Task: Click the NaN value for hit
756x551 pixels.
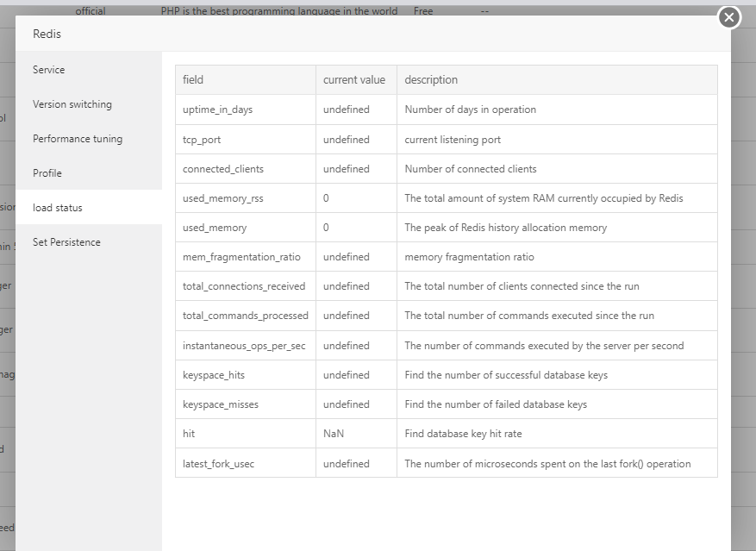Action: click(x=334, y=434)
